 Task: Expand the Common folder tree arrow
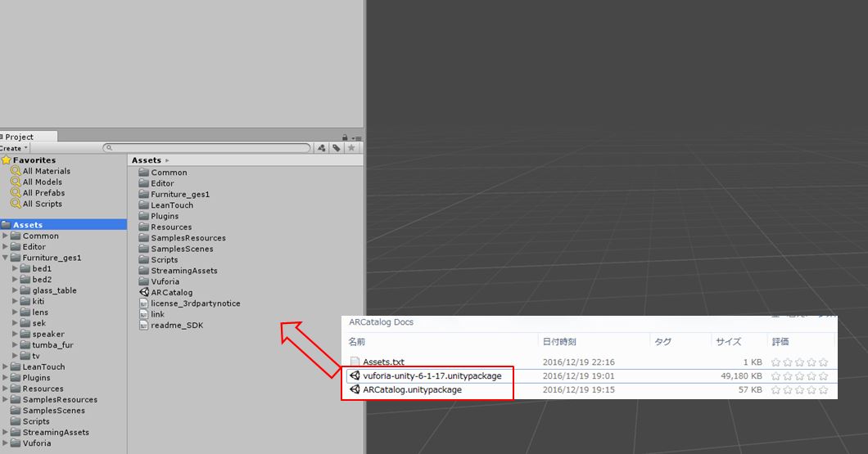coord(5,236)
